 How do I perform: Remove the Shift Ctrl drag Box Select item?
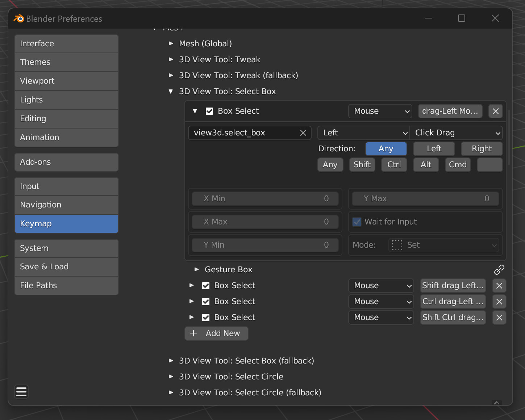point(499,318)
